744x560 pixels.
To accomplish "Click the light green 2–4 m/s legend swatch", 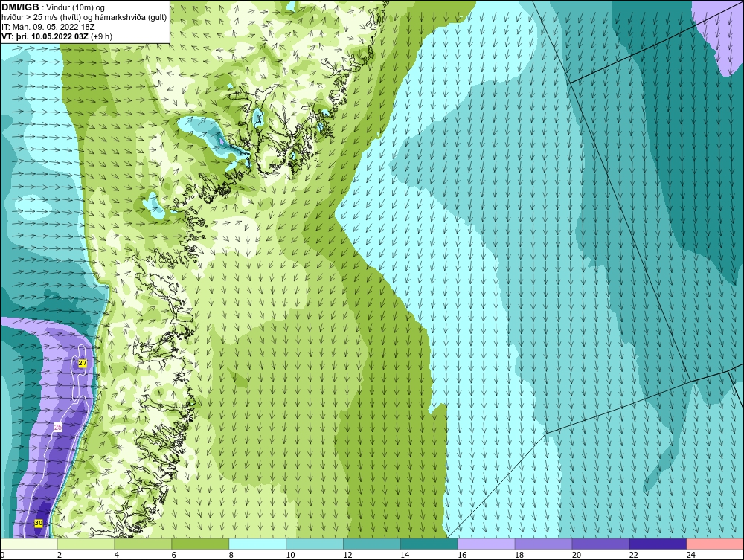I will pos(86,544).
